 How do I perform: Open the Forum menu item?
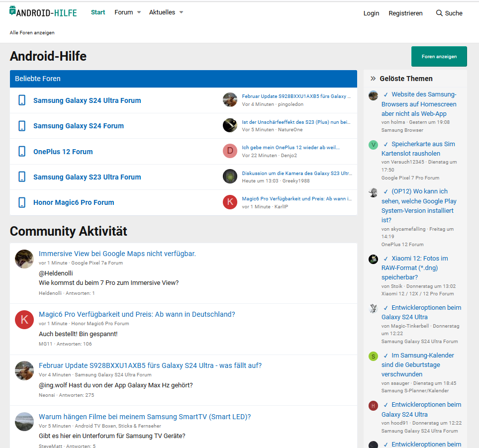click(x=123, y=12)
